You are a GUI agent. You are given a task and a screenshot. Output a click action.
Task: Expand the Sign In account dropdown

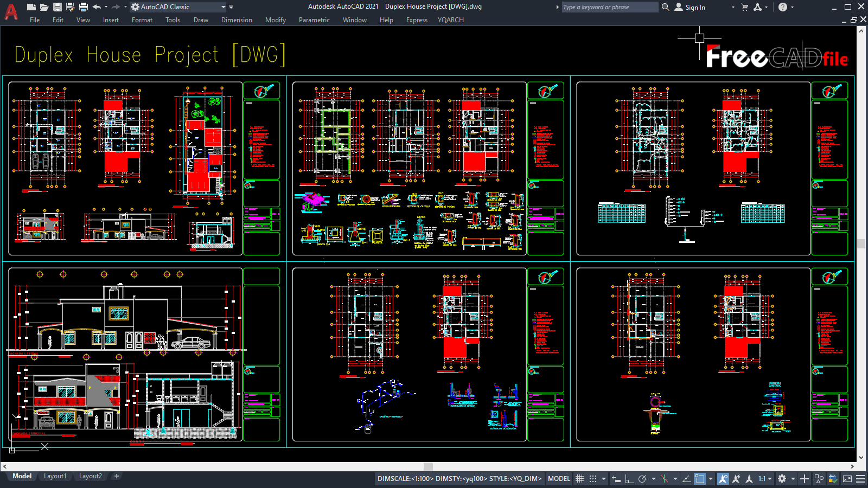click(x=733, y=7)
